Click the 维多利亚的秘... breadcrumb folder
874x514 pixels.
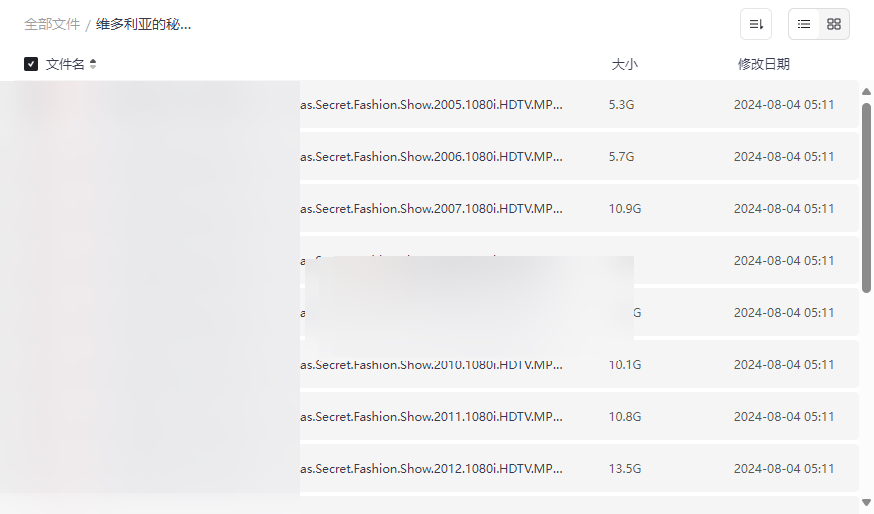click(x=144, y=24)
